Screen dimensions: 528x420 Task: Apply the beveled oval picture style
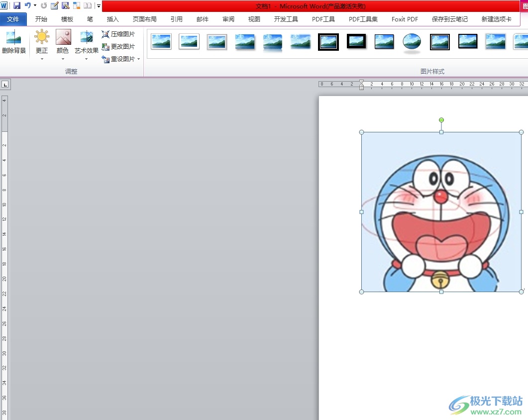[412, 43]
